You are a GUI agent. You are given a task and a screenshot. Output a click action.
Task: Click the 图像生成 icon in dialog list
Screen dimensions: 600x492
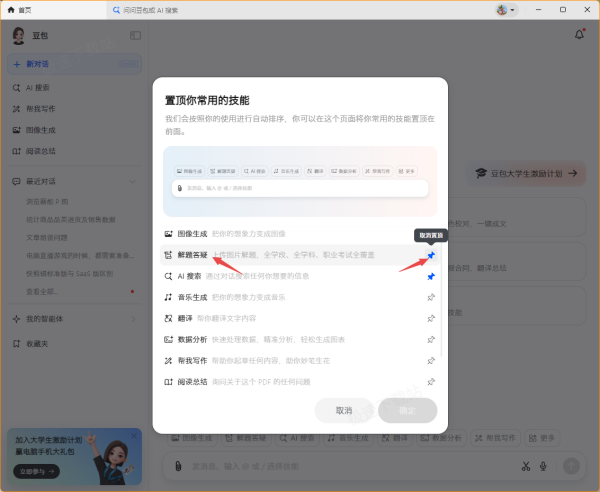tap(168, 234)
